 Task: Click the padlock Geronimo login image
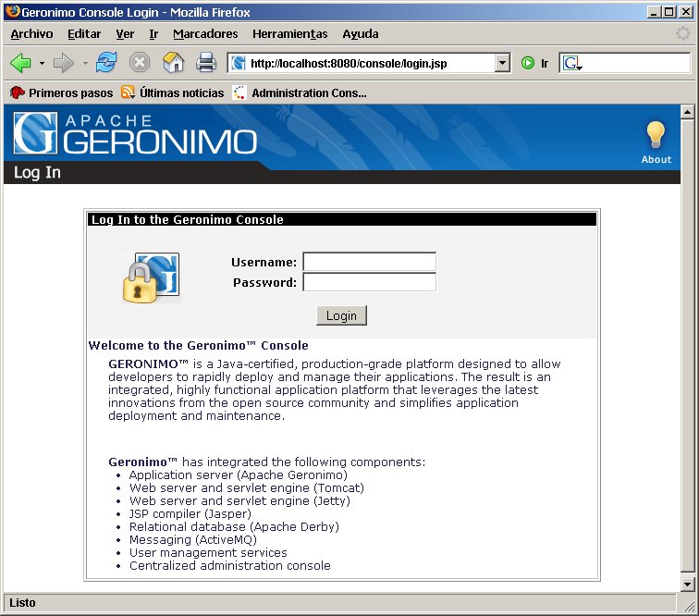[151, 277]
